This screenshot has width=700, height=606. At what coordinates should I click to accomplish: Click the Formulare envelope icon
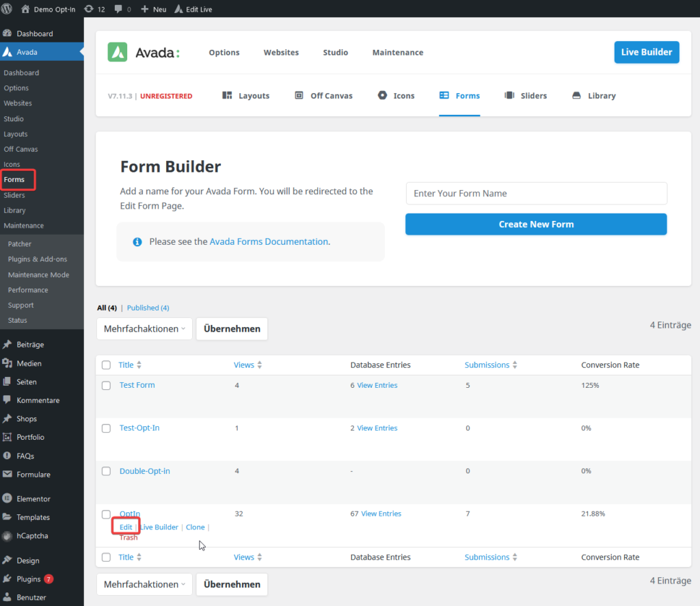coord(7,474)
